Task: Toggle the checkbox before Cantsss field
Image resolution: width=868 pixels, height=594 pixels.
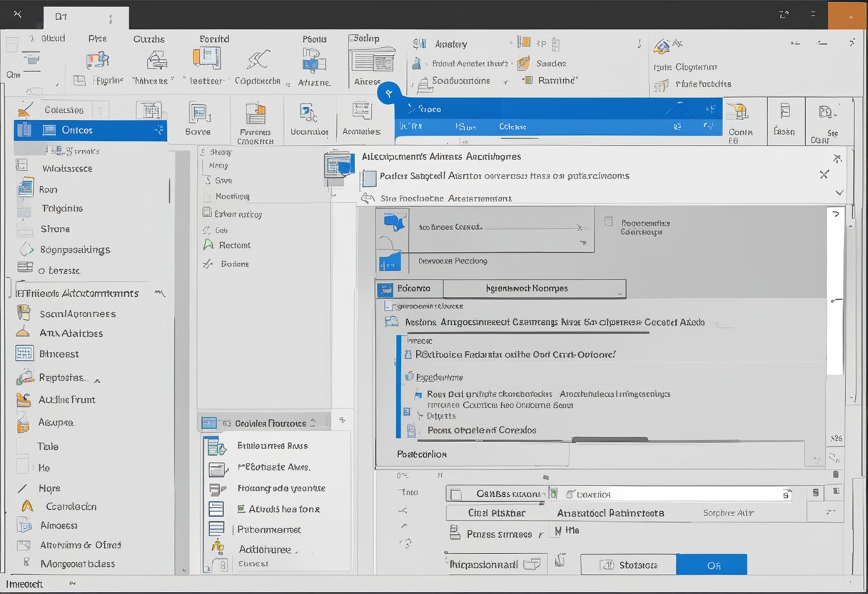Action: tap(458, 493)
